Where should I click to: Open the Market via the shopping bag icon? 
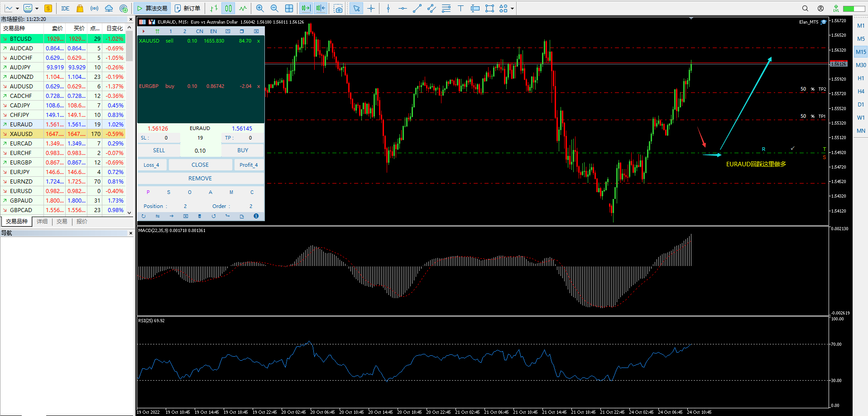[80, 8]
